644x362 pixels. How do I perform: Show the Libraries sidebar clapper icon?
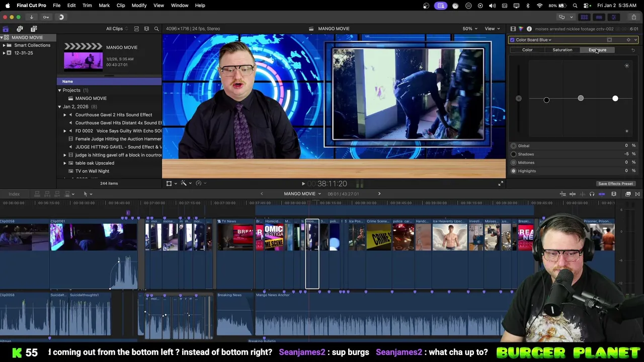click(x=6, y=29)
